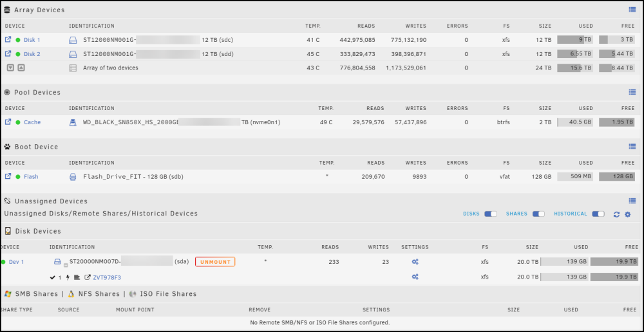Click the Boot Device list view icon
Image resolution: width=644 pixels, height=332 pixels.
click(x=632, y=147)
